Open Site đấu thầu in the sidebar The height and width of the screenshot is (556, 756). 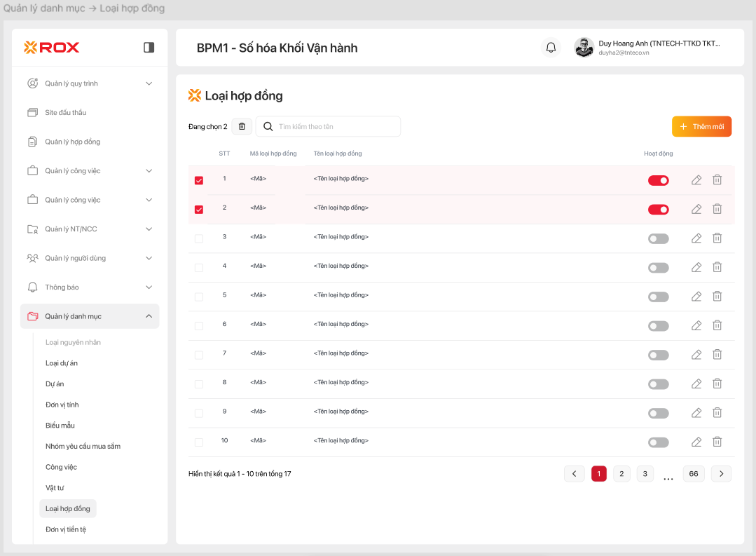tap(66, 113)
